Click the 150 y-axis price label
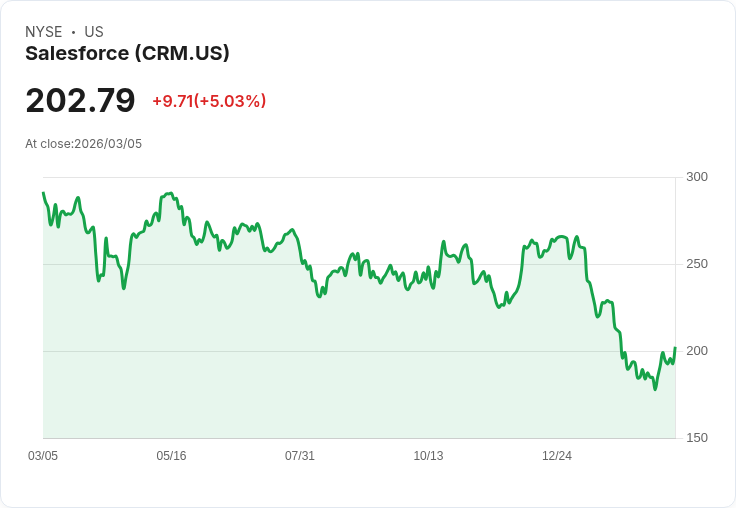Viewport: 736px width, 508px height. click(697, 438)
